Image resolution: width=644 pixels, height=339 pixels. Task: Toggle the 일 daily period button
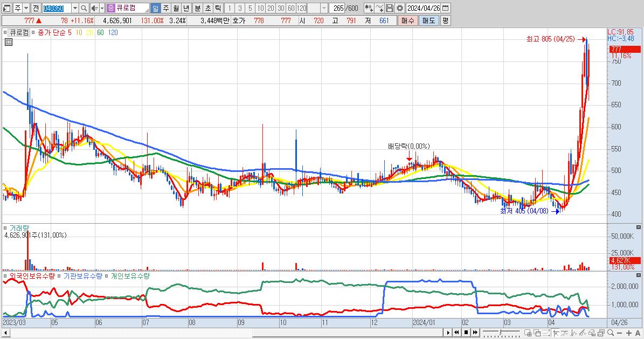point(155,8)
